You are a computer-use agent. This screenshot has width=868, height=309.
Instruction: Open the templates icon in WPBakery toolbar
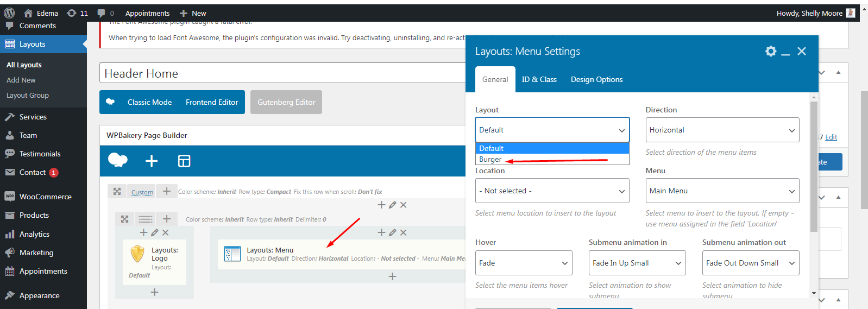tap(184, 161)
